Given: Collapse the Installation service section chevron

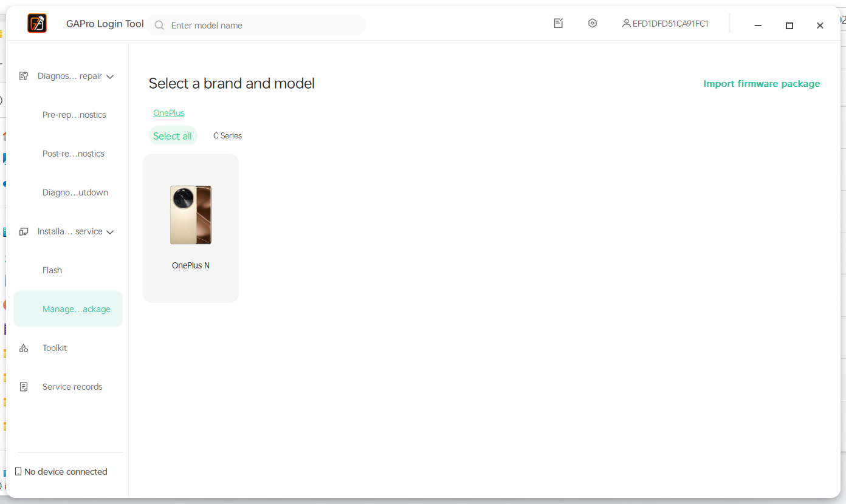Looking at the screenshot, I should [x=110, y=232].
